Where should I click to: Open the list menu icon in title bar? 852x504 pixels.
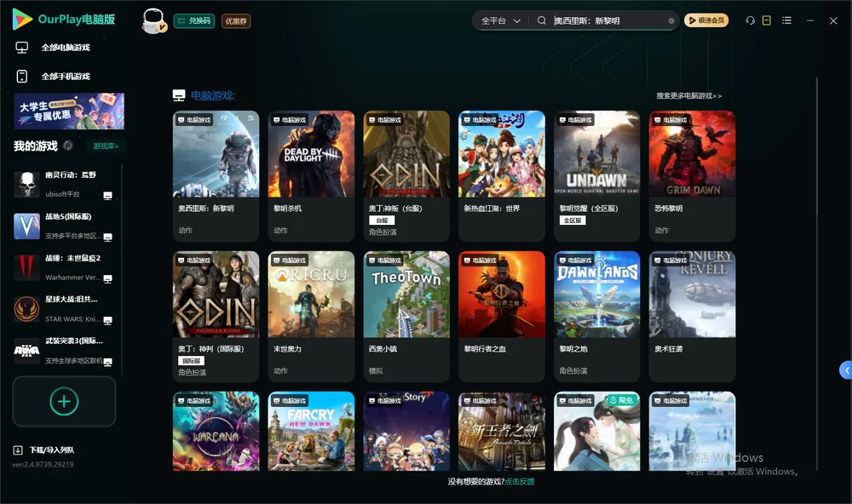[786, 20]
